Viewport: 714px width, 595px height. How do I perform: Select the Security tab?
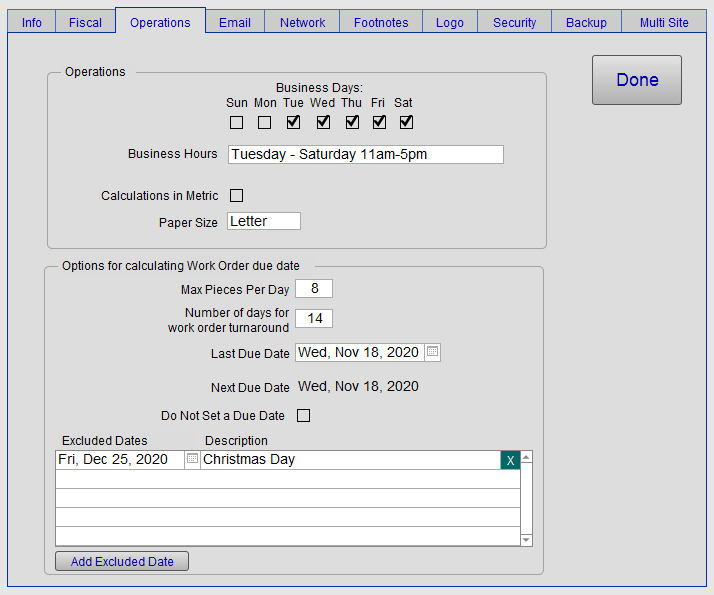514,22
